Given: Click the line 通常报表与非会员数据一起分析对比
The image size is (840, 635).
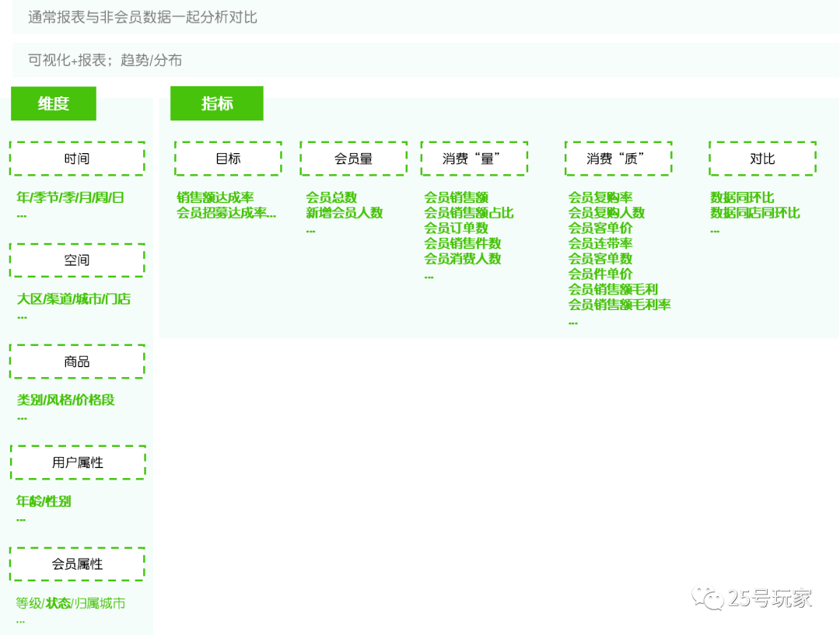Looking at the screenshot, I should [142, 17].
